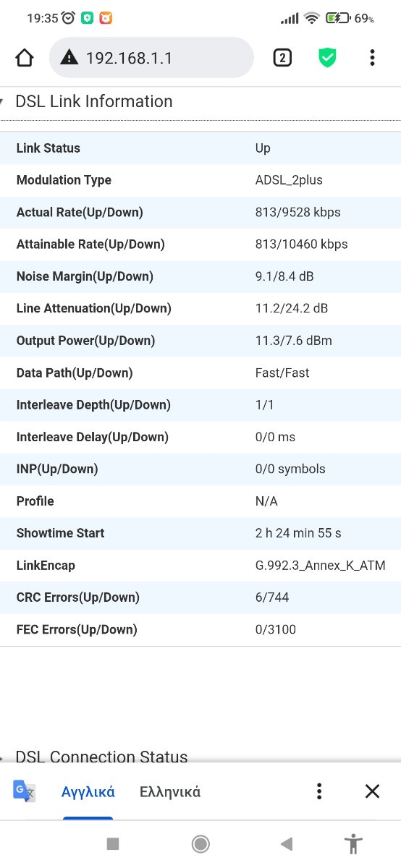Tap the battery indicator in status bar

[x=337, y=18]
